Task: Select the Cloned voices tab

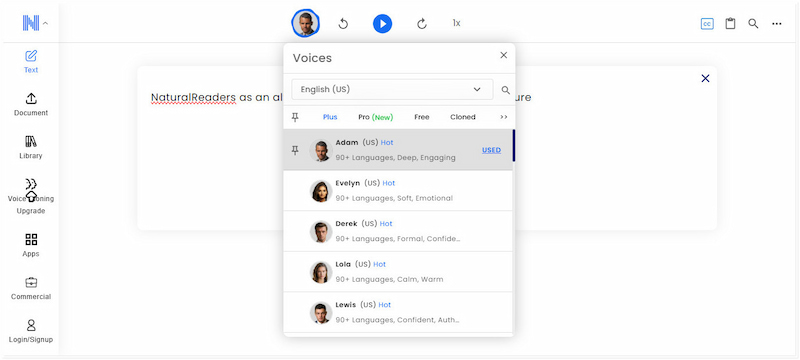Action: click(463, 117)
